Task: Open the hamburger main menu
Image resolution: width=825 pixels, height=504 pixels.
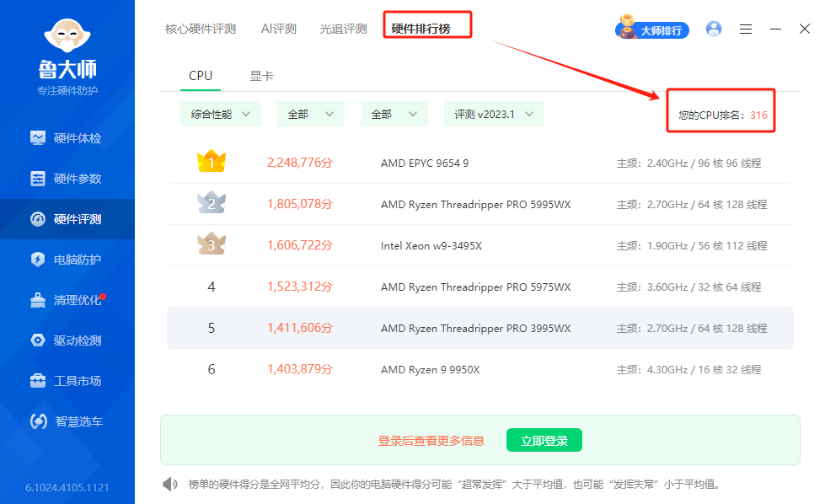Action: click(x=746, y=29)
